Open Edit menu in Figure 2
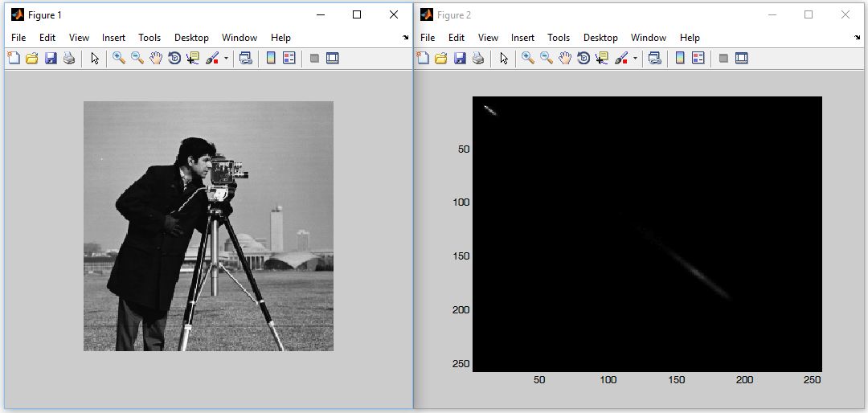 pos(457,38)
